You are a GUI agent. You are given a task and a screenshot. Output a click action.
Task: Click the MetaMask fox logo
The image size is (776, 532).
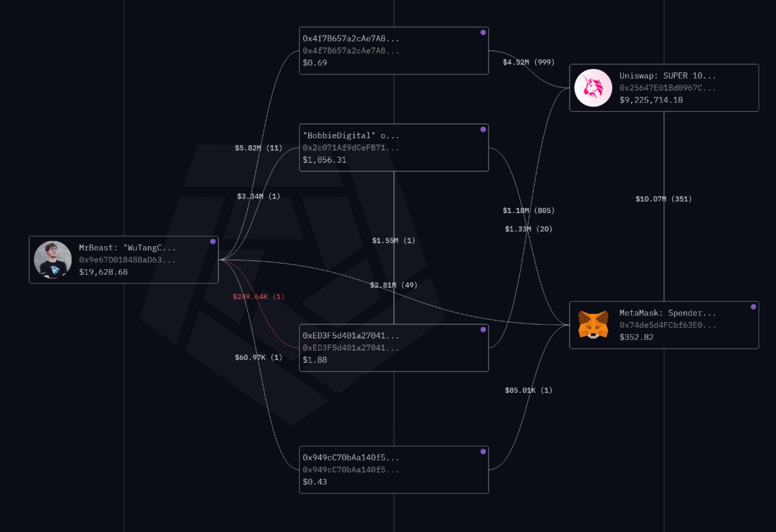coord(593,325)
